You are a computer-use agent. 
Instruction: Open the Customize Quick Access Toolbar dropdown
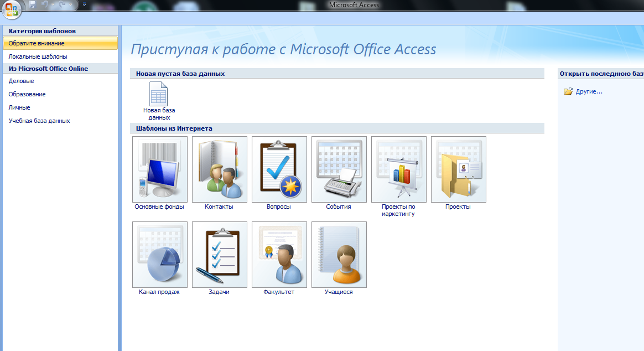(x=84, y=4)
